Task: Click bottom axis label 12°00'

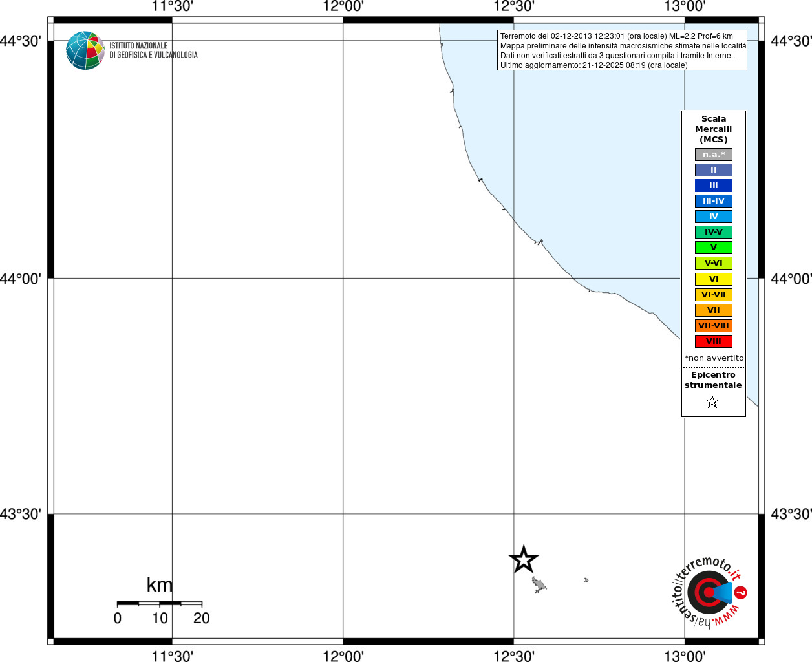Action: [x=343, y=656]
